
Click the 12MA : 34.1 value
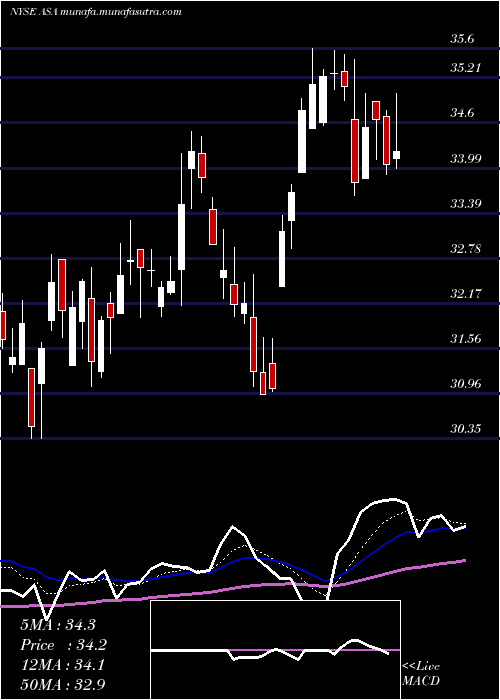[62, 665]
